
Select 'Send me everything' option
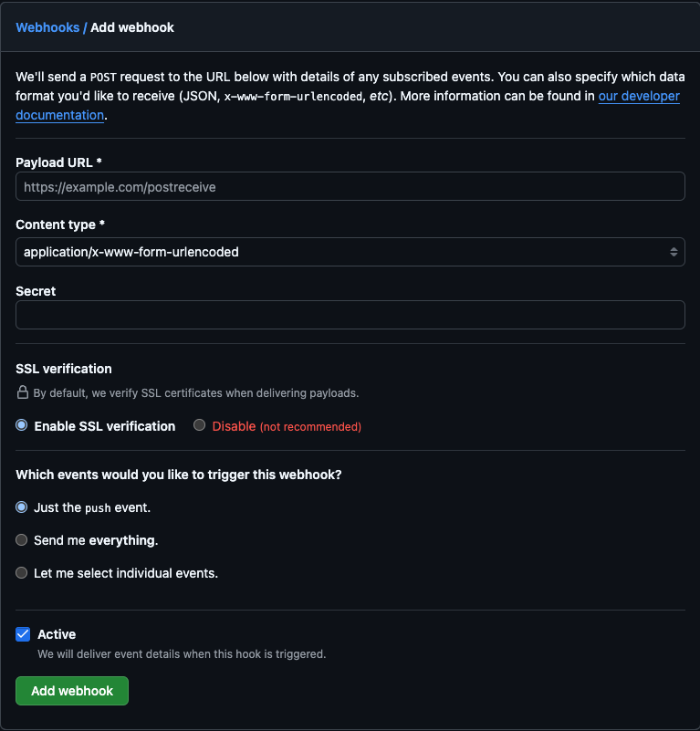click(21, 540)
